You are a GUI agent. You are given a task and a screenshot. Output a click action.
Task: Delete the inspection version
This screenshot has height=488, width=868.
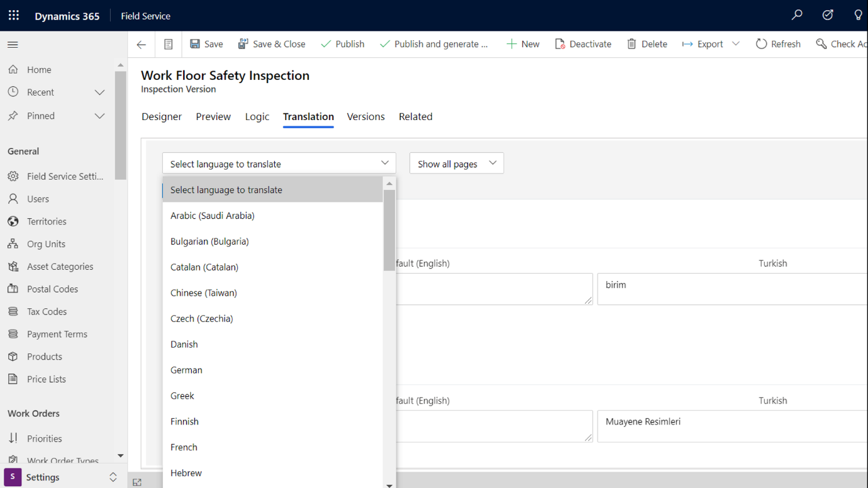point(647,43)
